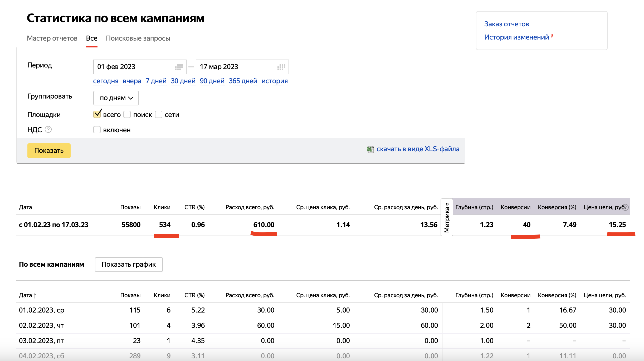644x361 pixels.
Task: Enable the 'сети' sites checkbox
Action: pyautogui.click(x=159, y=114)
